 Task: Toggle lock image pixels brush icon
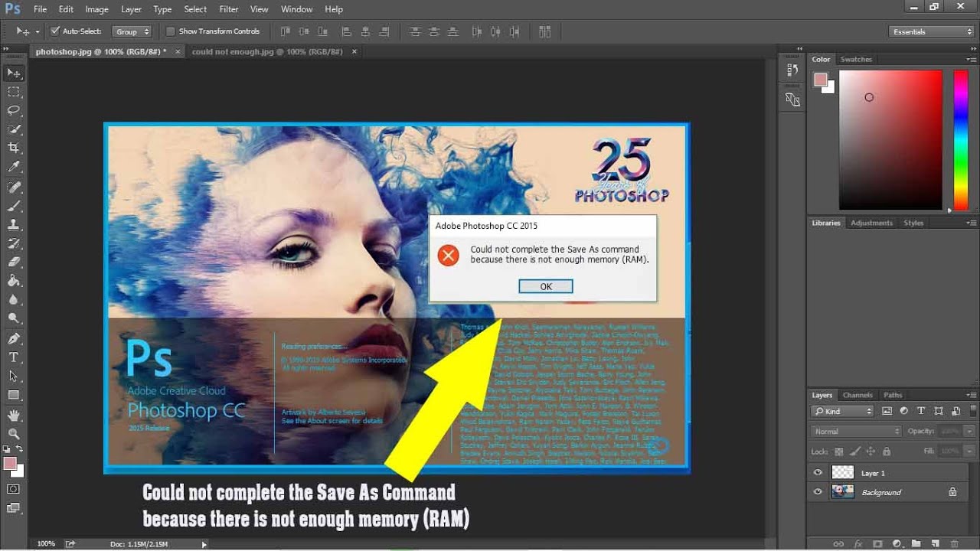tap(856, 452)
